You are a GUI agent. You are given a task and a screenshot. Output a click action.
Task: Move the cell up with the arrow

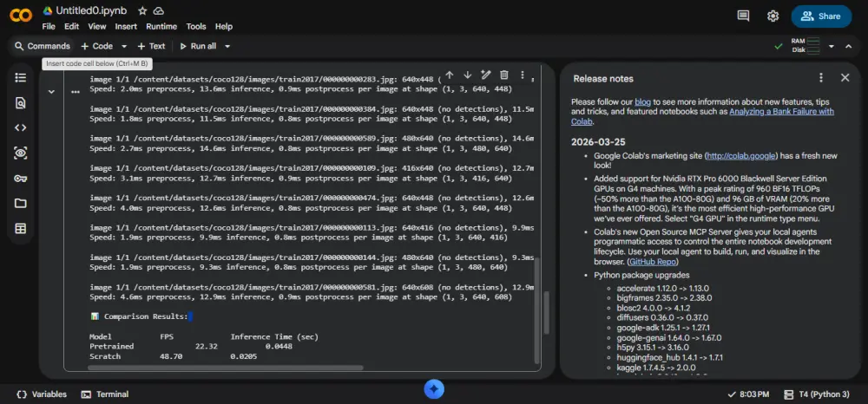pos(450,75)
